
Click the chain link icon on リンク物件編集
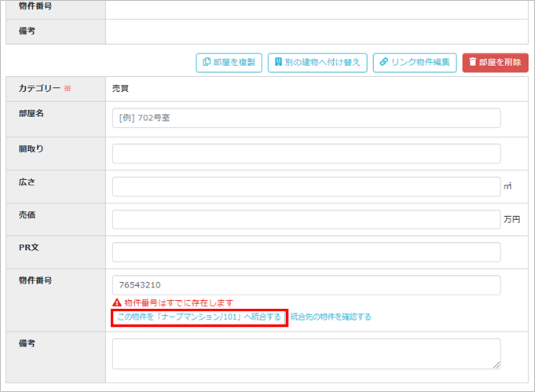pos(383,63)
